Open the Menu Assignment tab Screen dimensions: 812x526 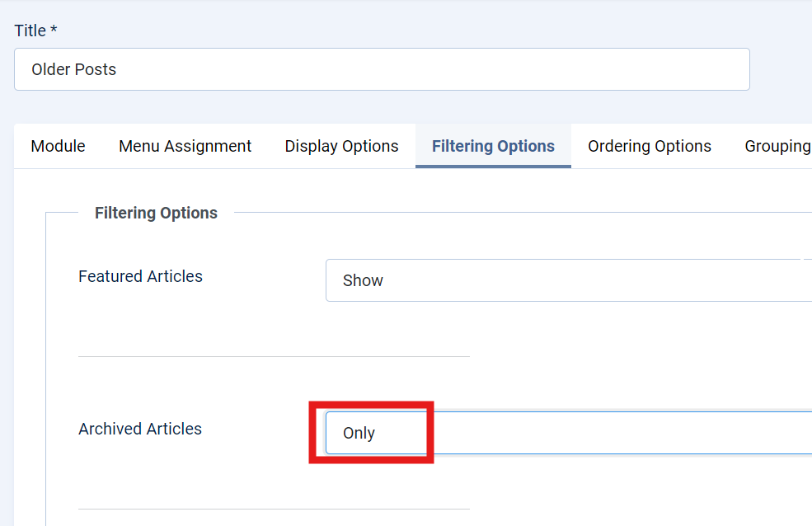pos(185,147)
